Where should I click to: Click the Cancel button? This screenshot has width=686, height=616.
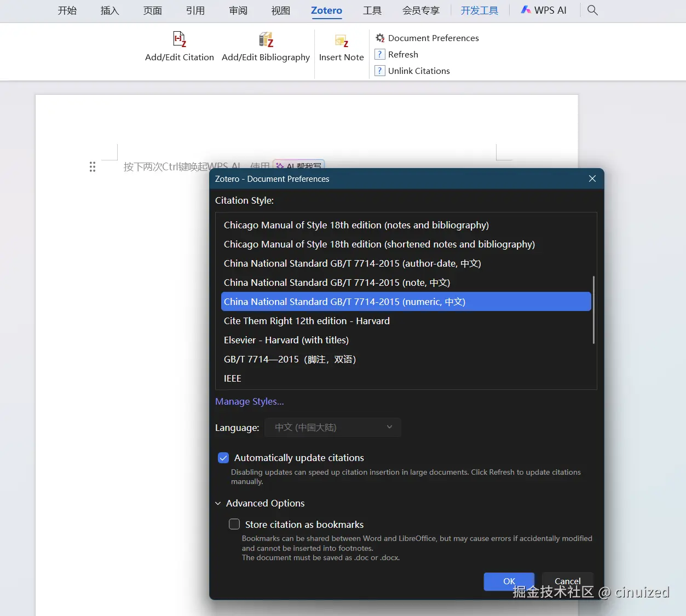coord(568,581)
